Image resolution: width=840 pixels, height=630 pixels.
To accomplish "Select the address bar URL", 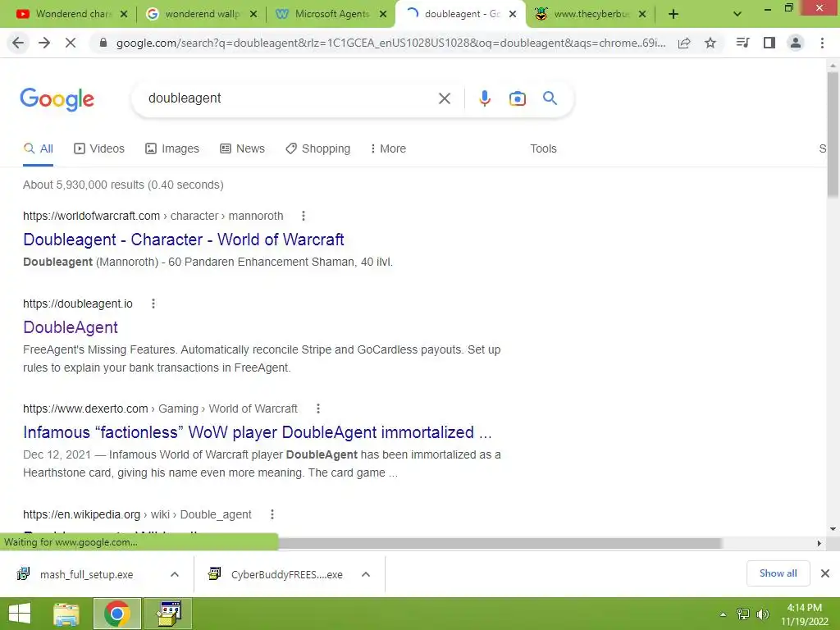I will [x=390, y=43].
